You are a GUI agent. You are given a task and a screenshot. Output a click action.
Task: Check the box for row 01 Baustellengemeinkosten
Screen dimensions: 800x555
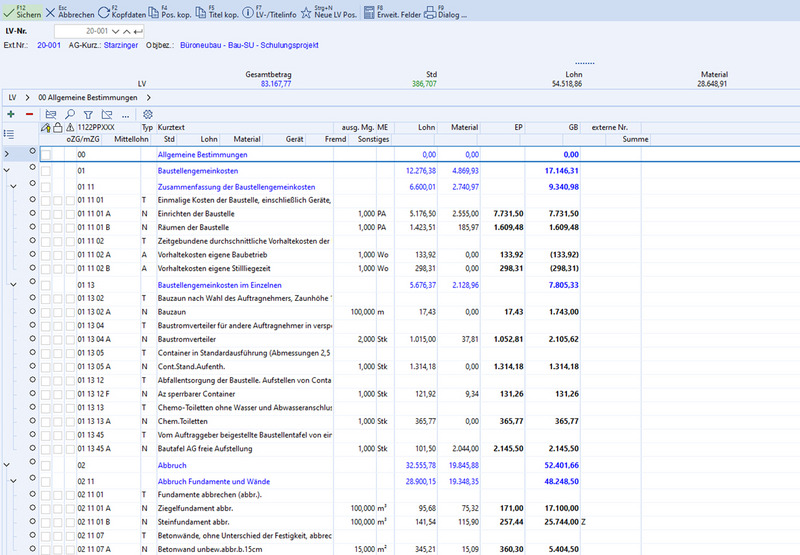point(46,171)
